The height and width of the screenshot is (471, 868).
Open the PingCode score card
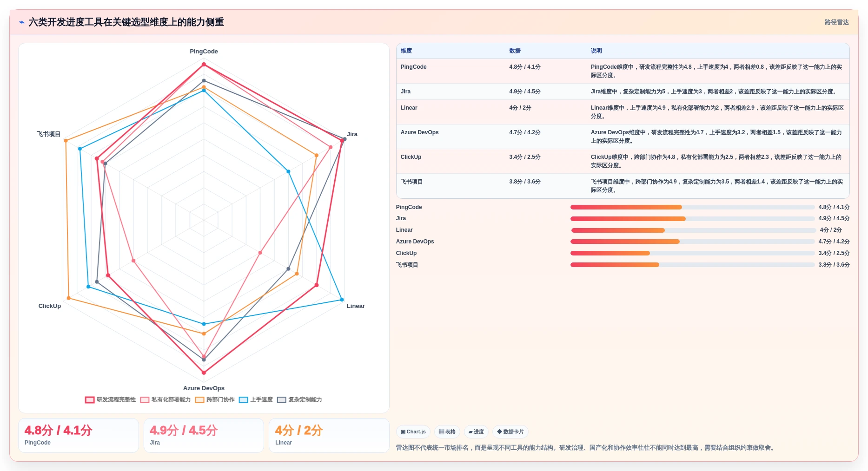pos(79,435)
